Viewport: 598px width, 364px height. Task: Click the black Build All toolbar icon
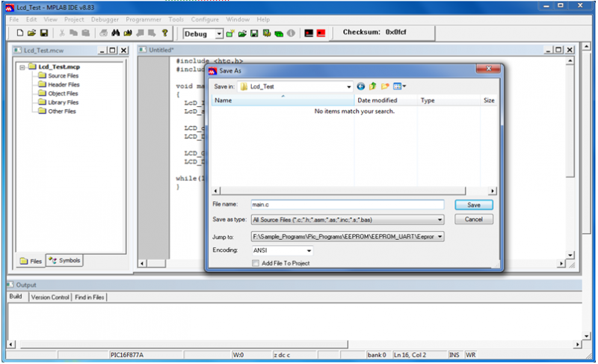tap(309, 34)
